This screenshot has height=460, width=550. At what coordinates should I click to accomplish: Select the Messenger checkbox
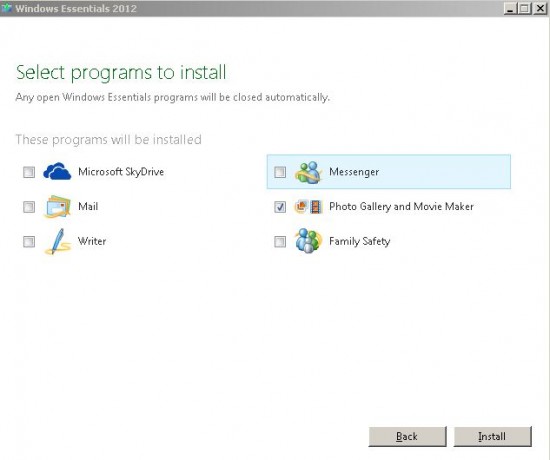point(280,172)
